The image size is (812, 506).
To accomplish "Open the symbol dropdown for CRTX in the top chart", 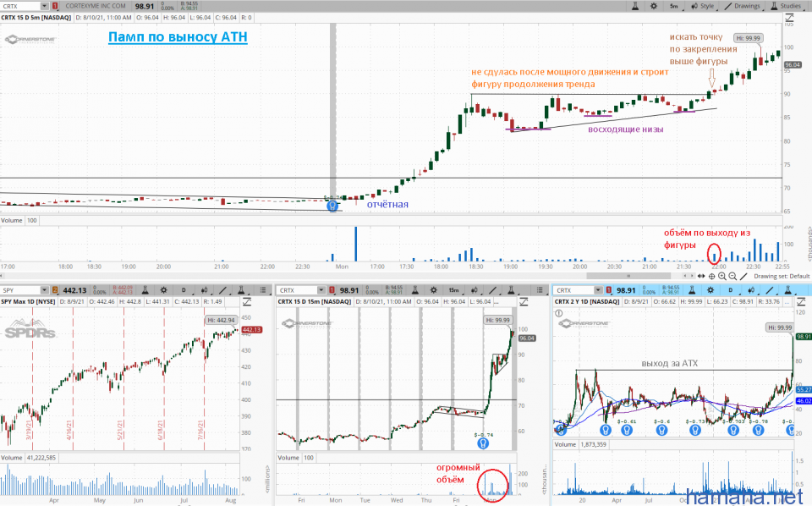I will click(44, 6).
